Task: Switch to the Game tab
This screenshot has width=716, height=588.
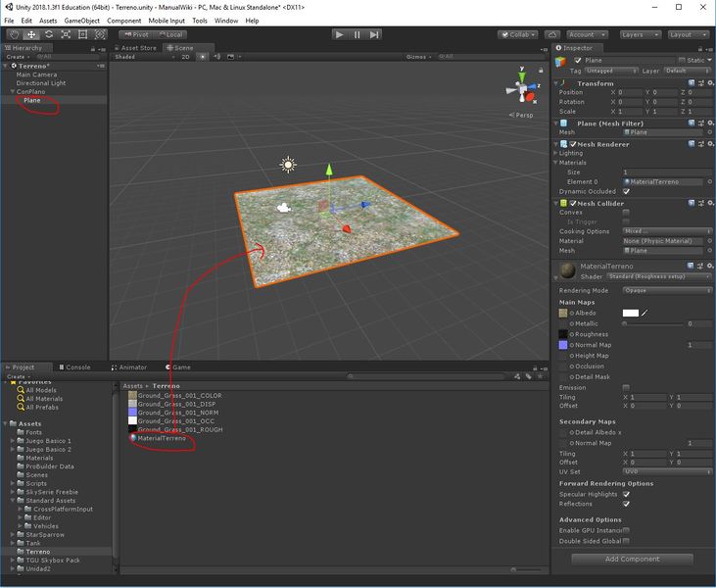Action: pos(178,367)
